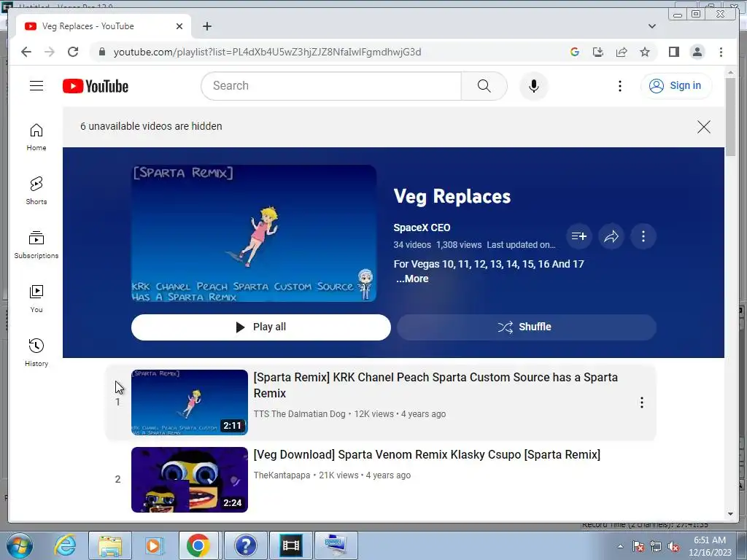Click the muted volume tray icon
This screenshot has height=560, width=747.
pyautogui.click(x=673, y=547)
